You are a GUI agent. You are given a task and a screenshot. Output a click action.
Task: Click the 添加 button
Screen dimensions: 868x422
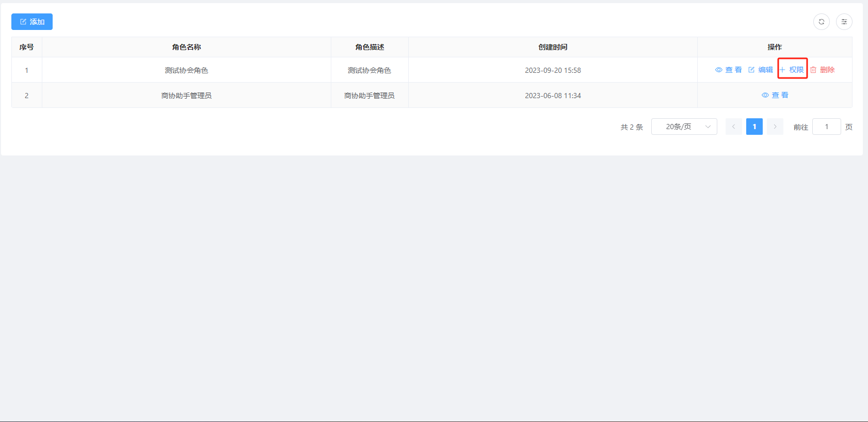click(32, 22)
